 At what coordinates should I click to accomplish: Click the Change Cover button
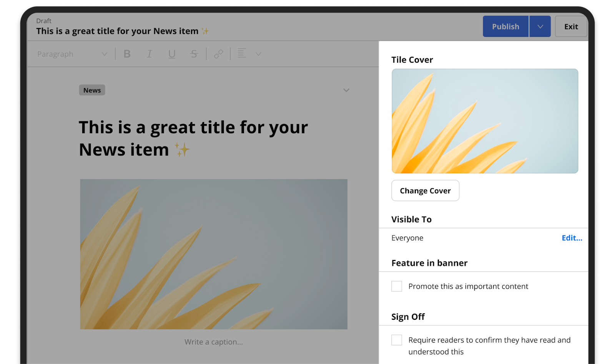425,190
